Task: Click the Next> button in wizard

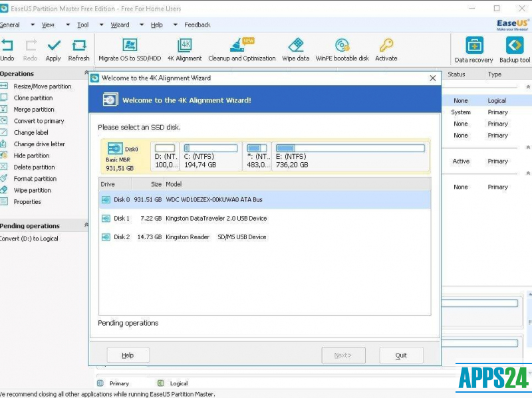Action: [x=343, y=355]
